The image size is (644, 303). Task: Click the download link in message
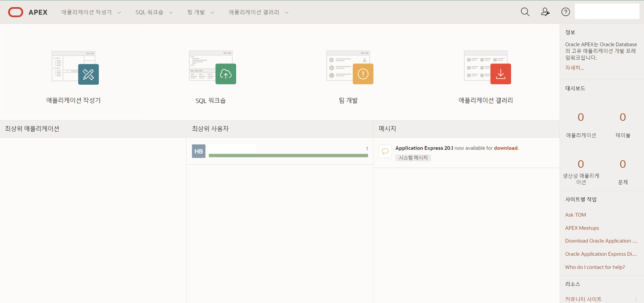coord(506,148)
